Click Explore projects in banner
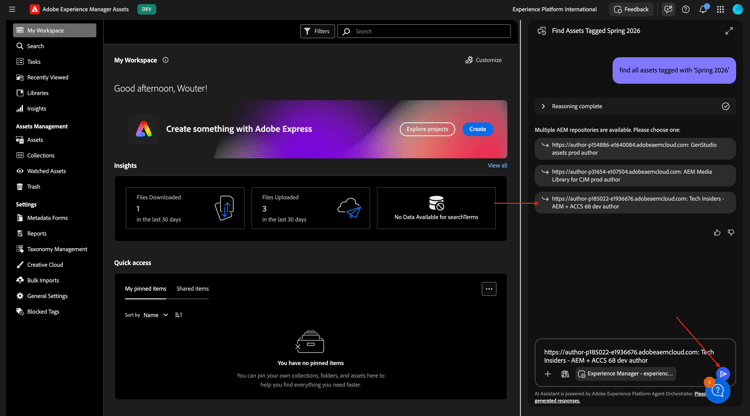This screenshot has height=416, width=750. pos(427,129)
